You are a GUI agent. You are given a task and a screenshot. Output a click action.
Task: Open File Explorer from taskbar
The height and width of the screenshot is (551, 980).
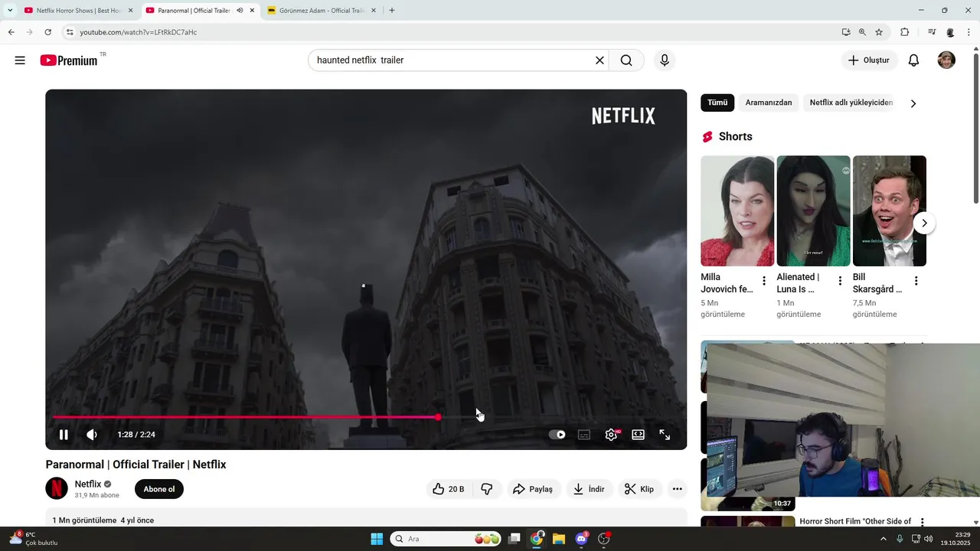559,539
